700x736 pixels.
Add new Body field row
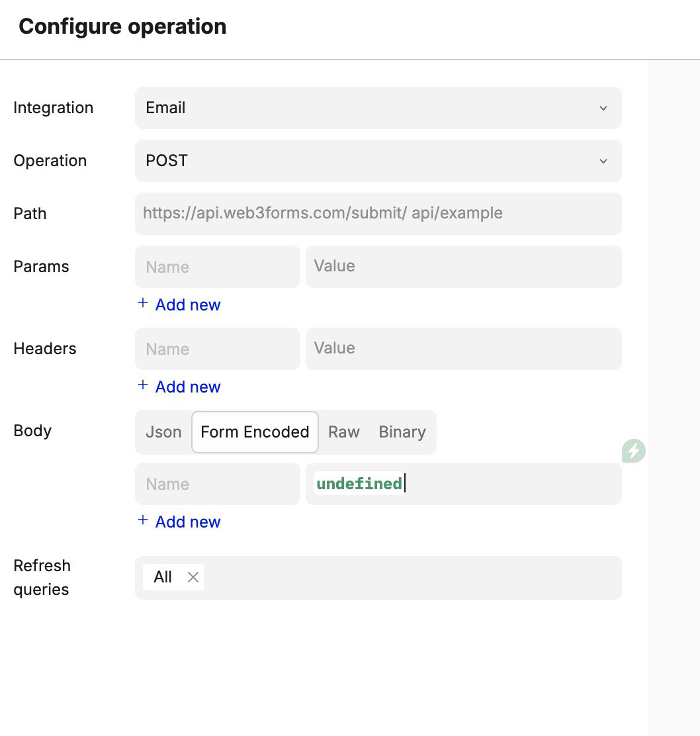[x=187, y=522]
